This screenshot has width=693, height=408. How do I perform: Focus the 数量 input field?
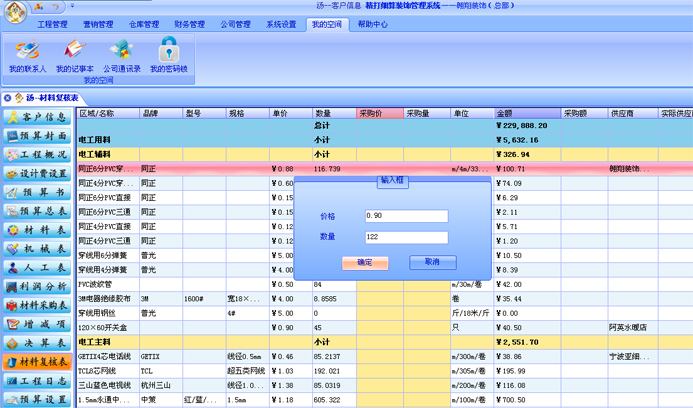[406, 237]
